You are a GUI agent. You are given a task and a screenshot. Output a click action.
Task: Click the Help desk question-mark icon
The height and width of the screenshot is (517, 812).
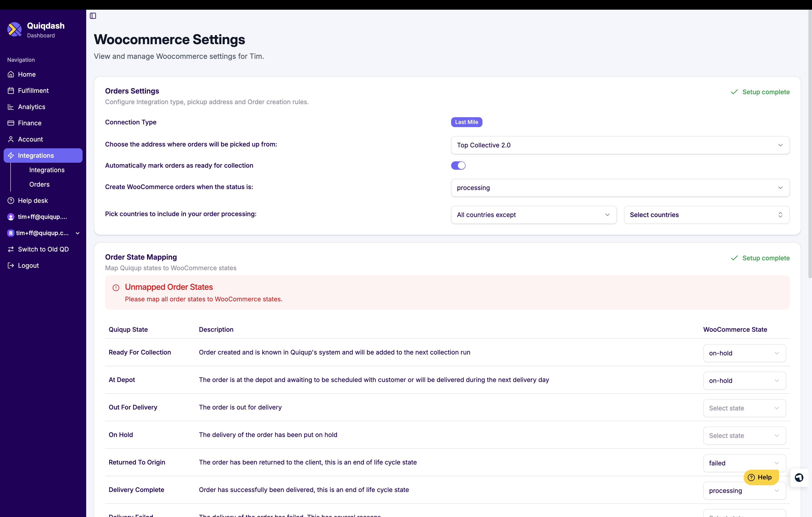click(x=11, y=201)
